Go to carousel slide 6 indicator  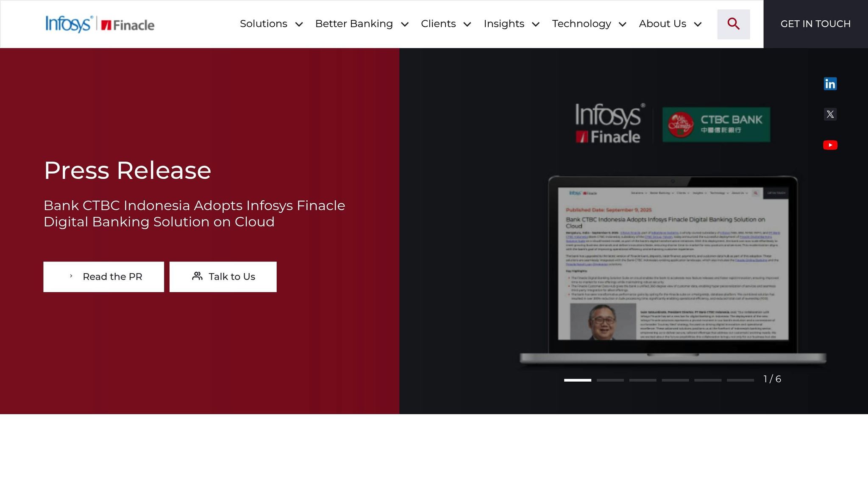pos(740,380)
